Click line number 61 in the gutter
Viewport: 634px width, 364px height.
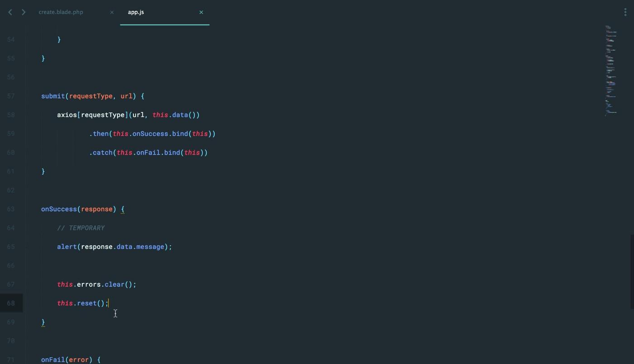[x=10, y=172]
